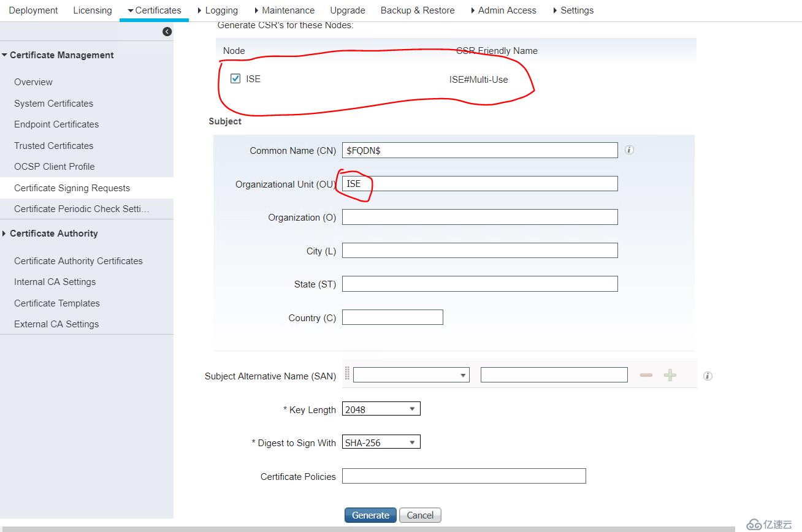
Task: Click the Organization (O) field
Action: tap(480, 217)
